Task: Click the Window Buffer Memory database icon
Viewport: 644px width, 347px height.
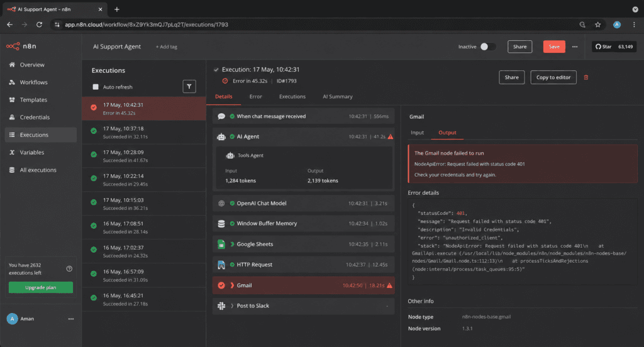Action: pos(221,223)
